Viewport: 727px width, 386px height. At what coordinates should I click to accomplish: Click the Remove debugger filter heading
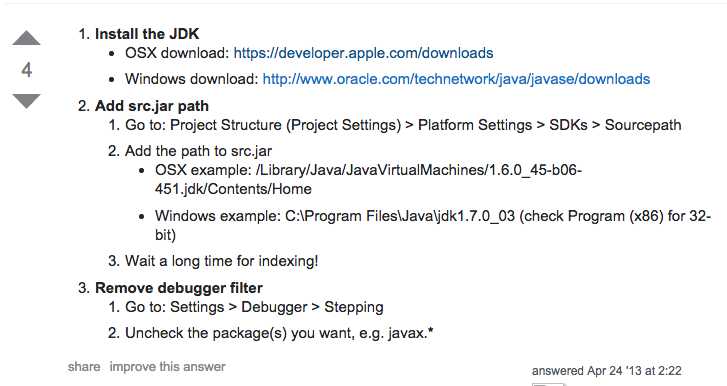click(x=179, y=288)
